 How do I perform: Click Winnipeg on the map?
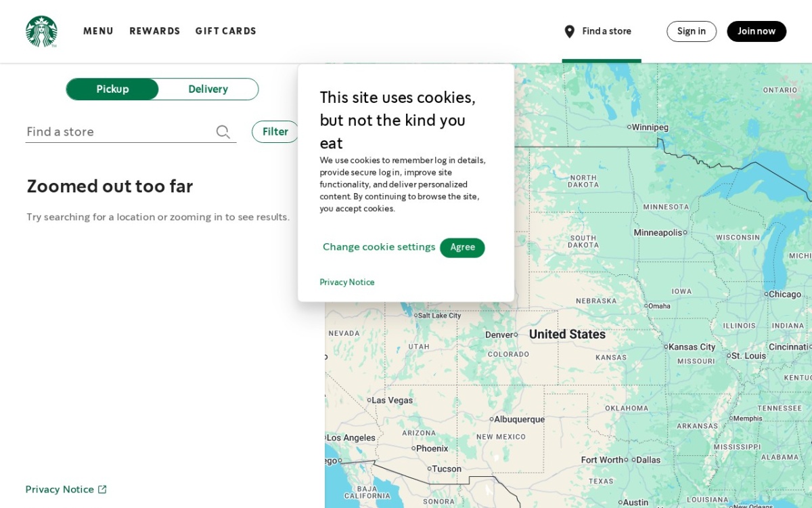click(650, 127)
